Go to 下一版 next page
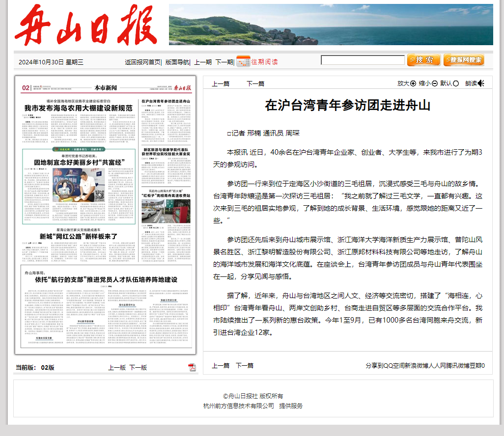Image resolution: width=504 pixels, height=436 pixels. [x=138, y=368]
